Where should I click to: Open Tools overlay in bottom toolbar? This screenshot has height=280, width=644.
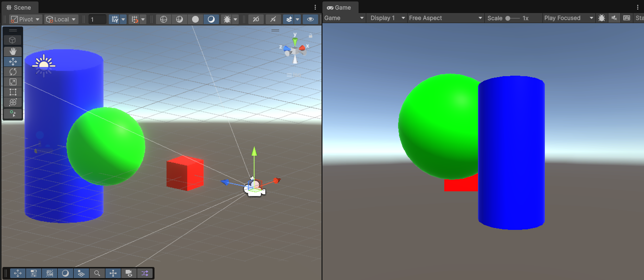pyautogui.click(x=18, y=273)
